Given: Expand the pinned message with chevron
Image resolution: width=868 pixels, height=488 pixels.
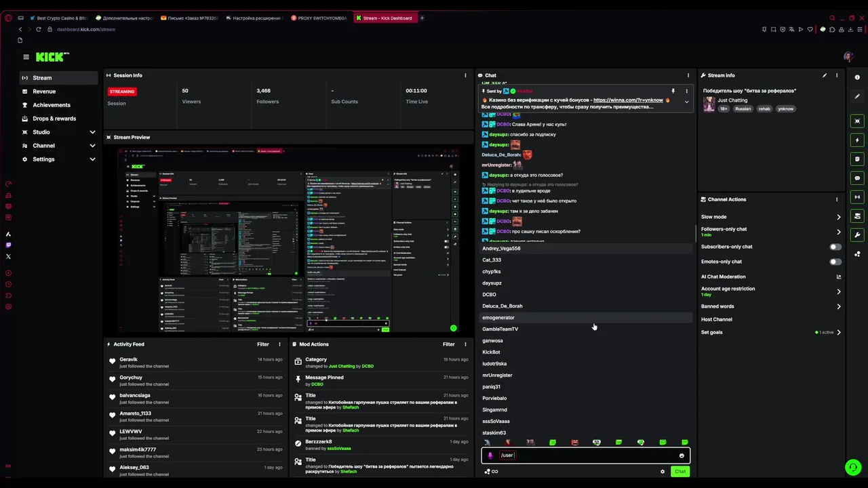Looking at the screenshot, I should [x=686, y=102].
